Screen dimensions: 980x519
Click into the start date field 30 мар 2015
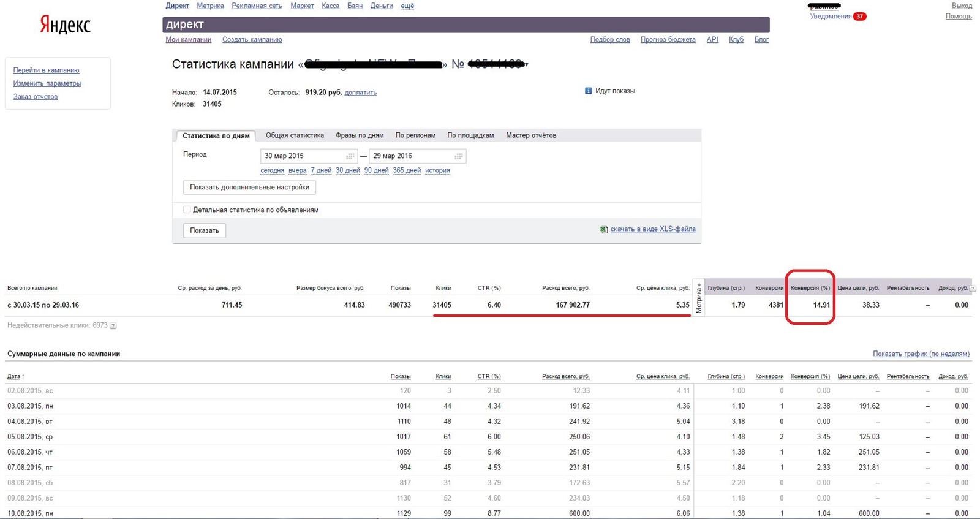pyautogui.click(x=309, y=156)
